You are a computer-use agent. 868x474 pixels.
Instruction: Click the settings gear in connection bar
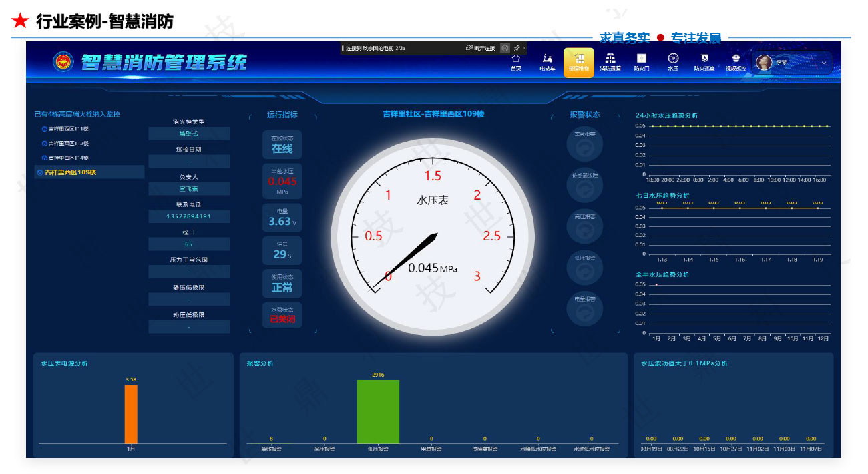pos(505,48)
